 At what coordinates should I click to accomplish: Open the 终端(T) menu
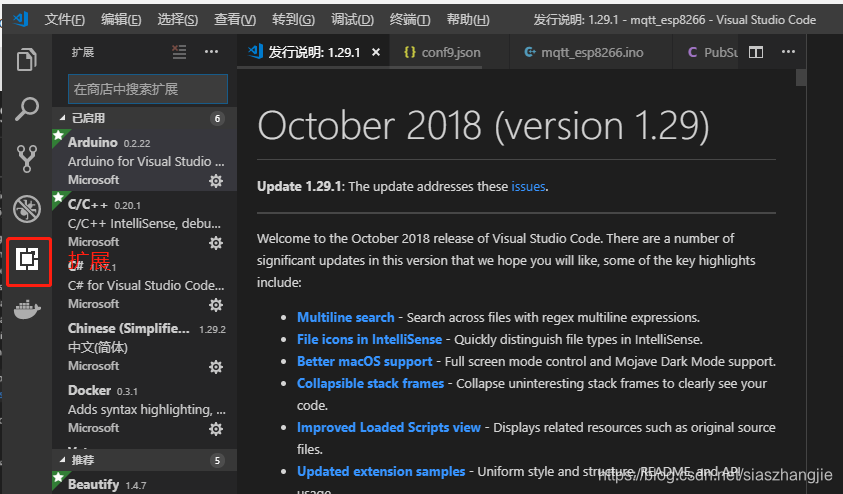tap(410, 20)
